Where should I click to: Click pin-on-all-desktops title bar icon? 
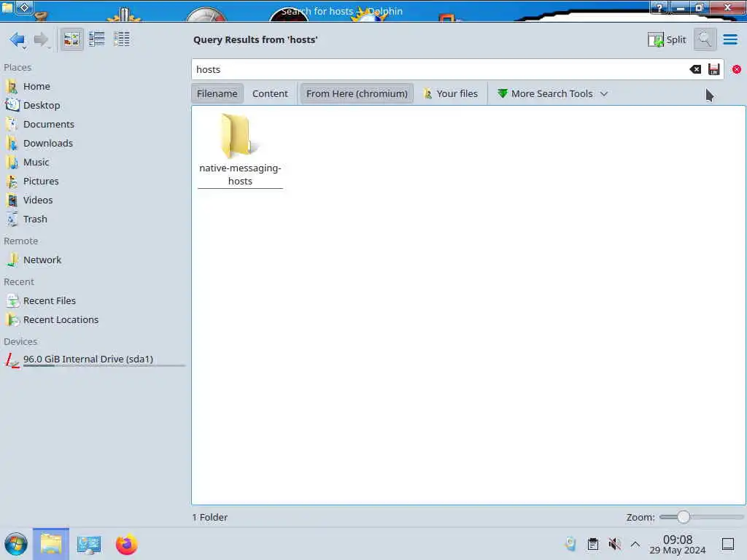[x=25, y=8]
